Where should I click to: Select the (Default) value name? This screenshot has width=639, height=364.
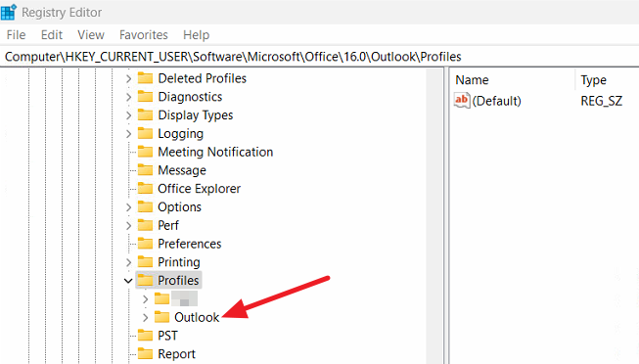[496, 101]
